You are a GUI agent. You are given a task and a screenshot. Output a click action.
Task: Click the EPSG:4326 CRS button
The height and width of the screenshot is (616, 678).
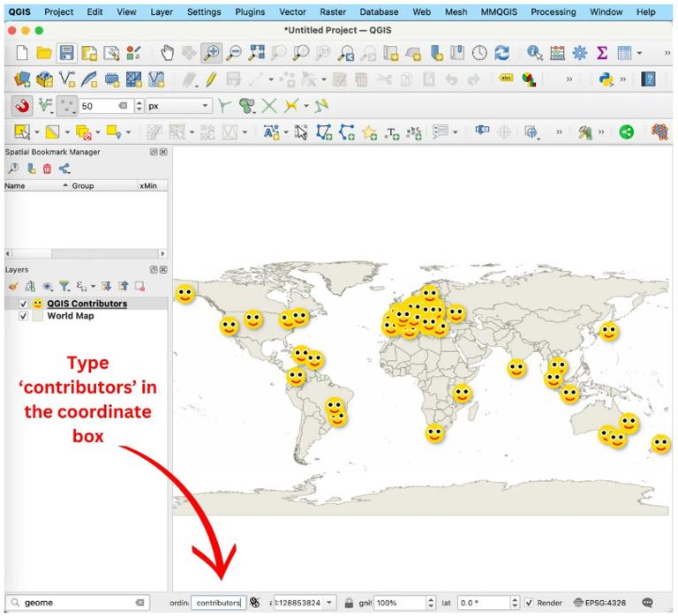599,602
